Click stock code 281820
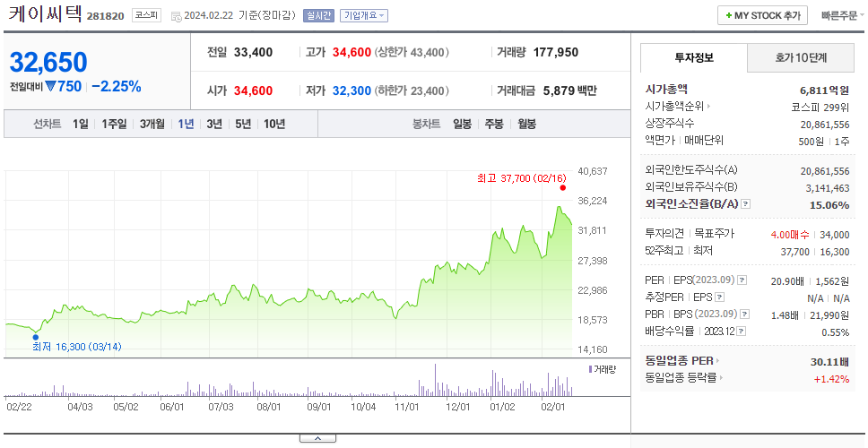 (x=106, y=16)
